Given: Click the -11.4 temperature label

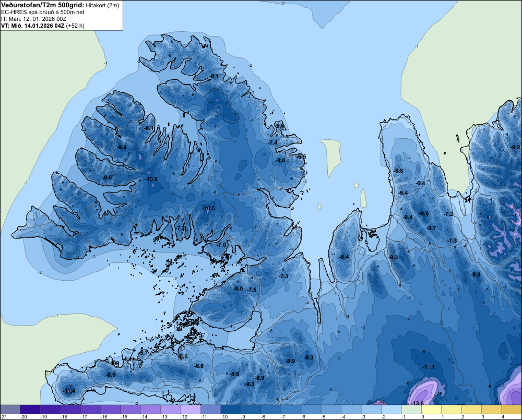Looking at the screenshot, I should click(69, 391).
